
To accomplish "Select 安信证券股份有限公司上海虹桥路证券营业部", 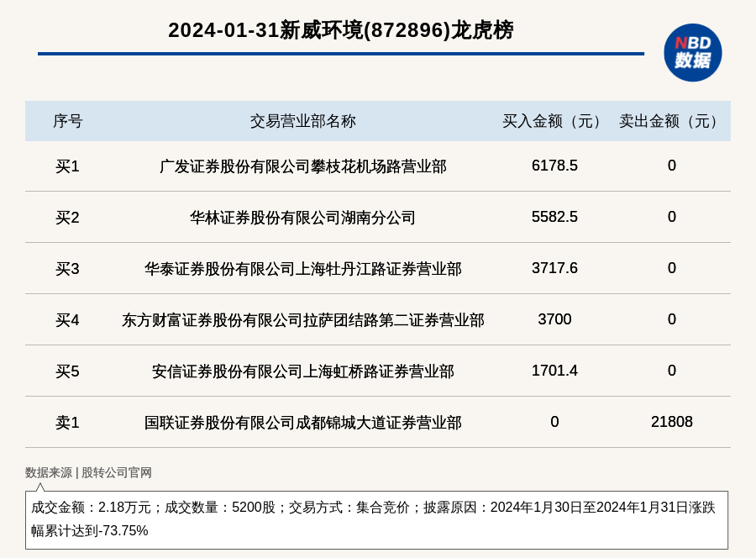I will click(x=302, y=371).
